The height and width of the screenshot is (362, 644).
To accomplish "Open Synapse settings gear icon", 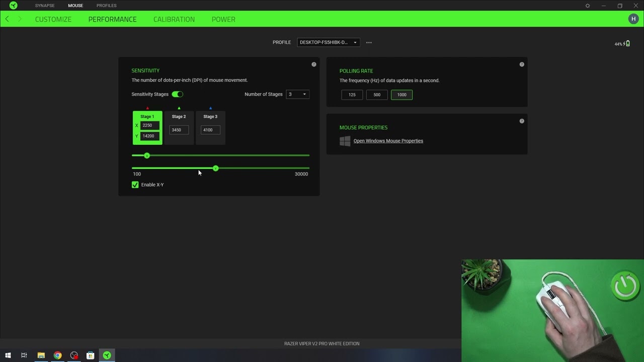I will pos(588,6).
